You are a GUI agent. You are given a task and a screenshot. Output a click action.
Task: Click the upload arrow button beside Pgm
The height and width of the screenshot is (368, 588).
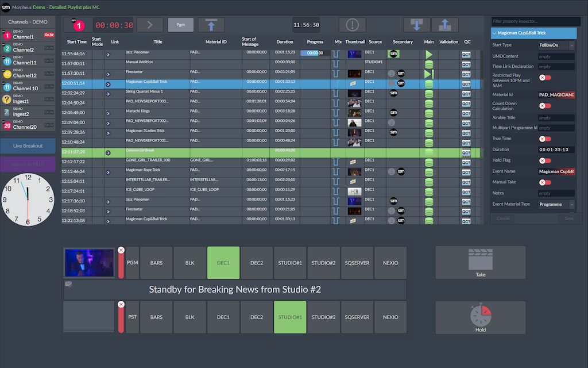point(211,25)
